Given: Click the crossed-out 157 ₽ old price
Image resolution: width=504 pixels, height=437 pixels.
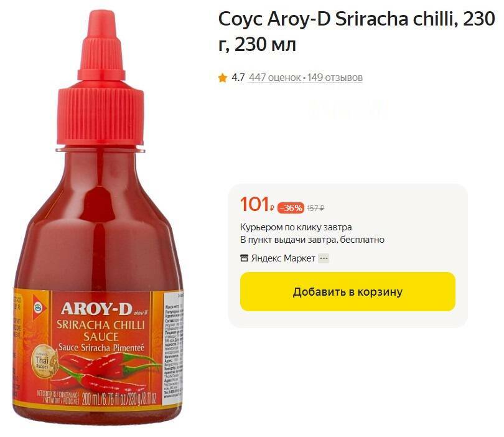Looking at the screenshot, I should tap(315, 209).
